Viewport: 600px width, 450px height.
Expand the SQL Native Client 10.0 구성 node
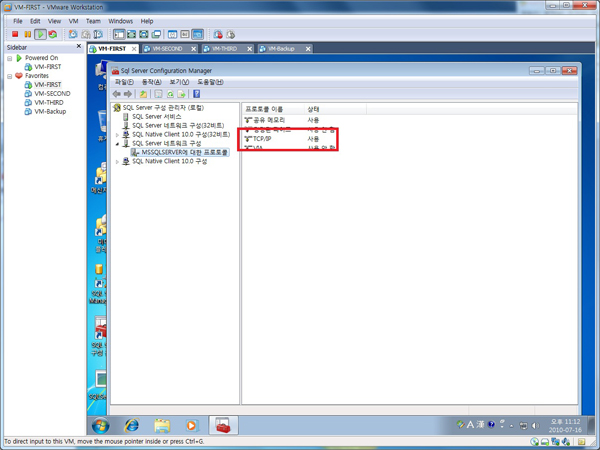coord(117,162)
